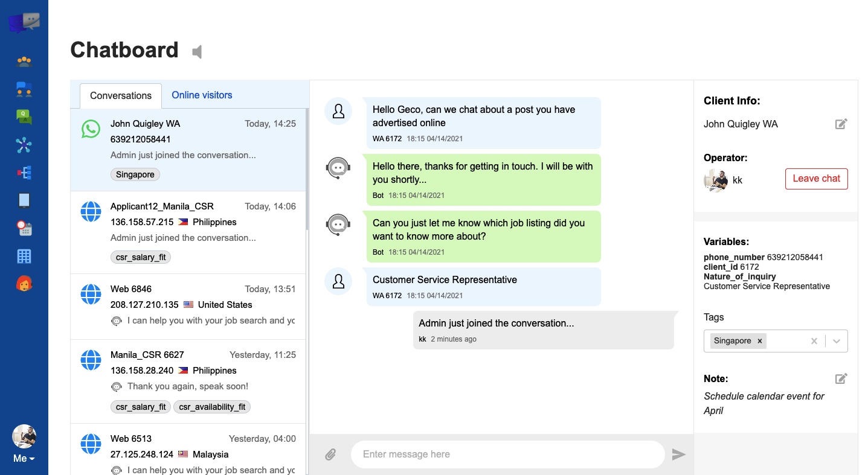Viewport: 868px width, 475px height.
Task: Open the John Quigley WA conversation
Action: (x=188, y=150)
